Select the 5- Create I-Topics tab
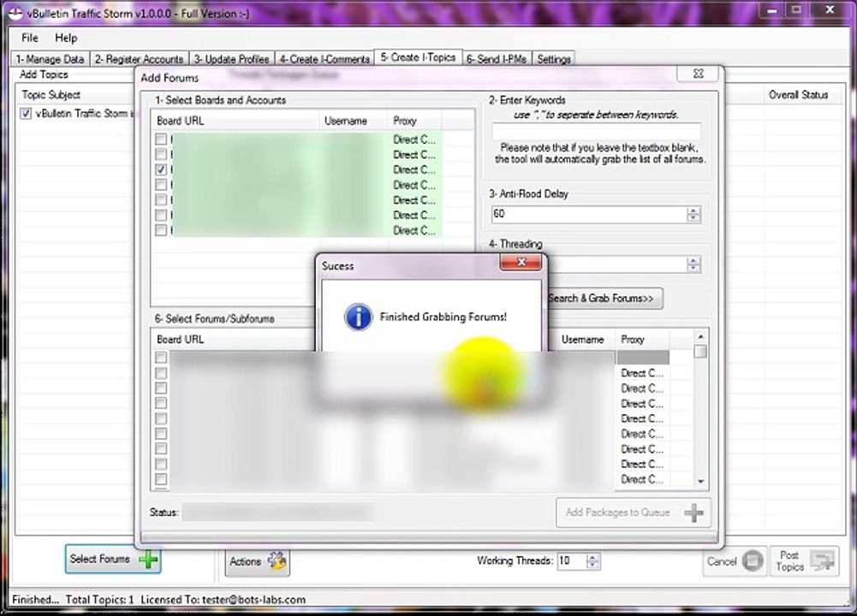This screenshot has height=616, width=857. tap(418, 57)
